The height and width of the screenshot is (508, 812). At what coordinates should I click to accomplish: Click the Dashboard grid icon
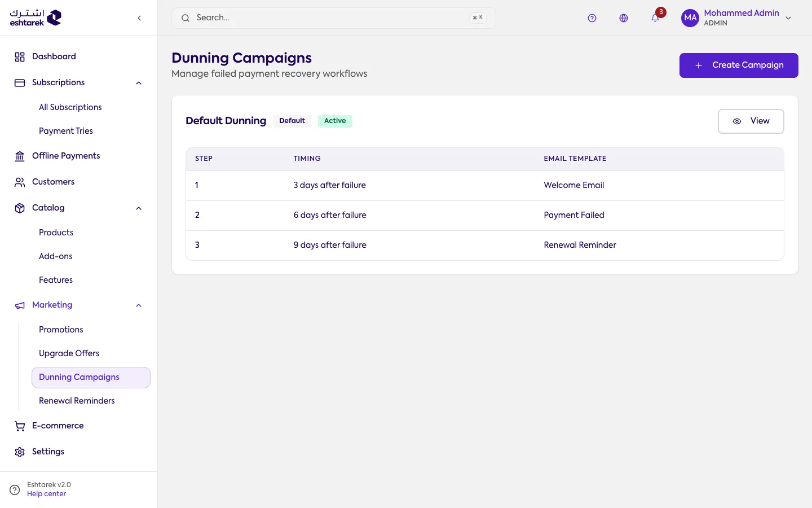coord(20,57)
